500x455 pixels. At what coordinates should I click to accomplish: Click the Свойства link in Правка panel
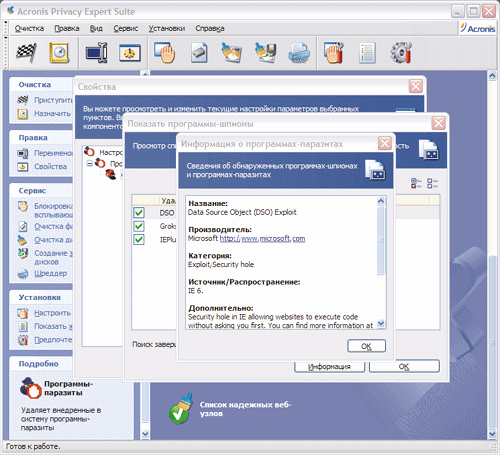coord(51,167)
